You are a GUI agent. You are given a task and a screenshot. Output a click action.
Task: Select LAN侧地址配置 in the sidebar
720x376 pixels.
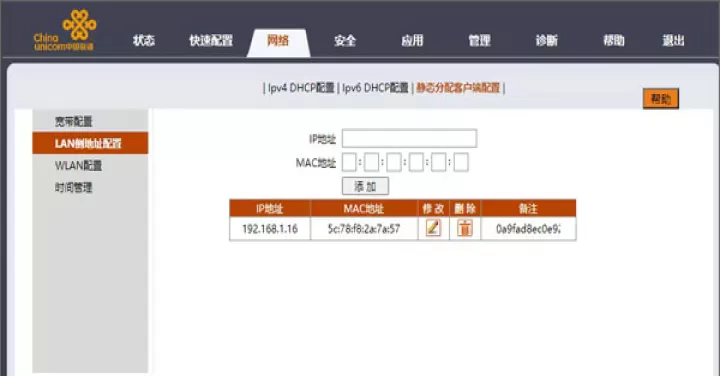click(90, 143)
